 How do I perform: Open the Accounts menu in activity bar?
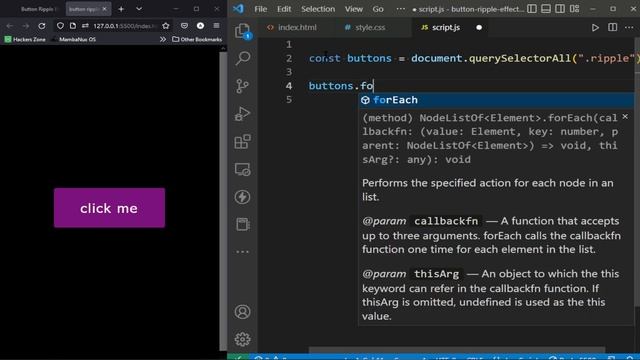click(242, 312)
